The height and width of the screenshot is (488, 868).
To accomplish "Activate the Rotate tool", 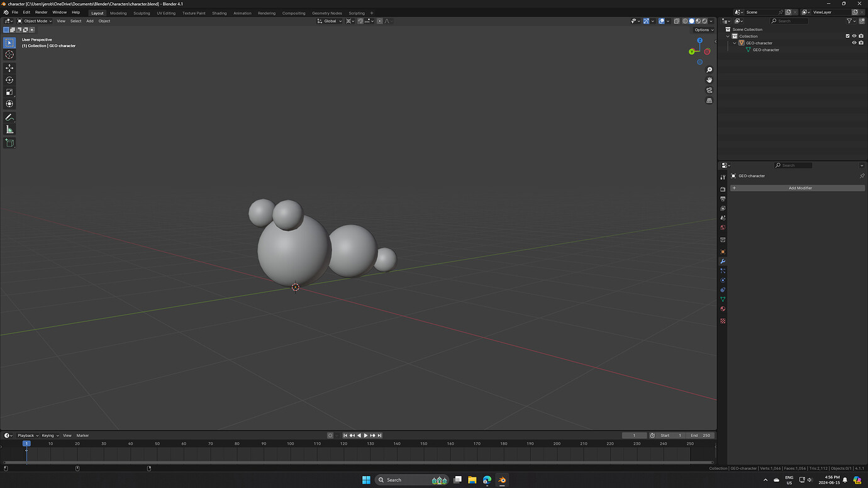I will (9, 80).
